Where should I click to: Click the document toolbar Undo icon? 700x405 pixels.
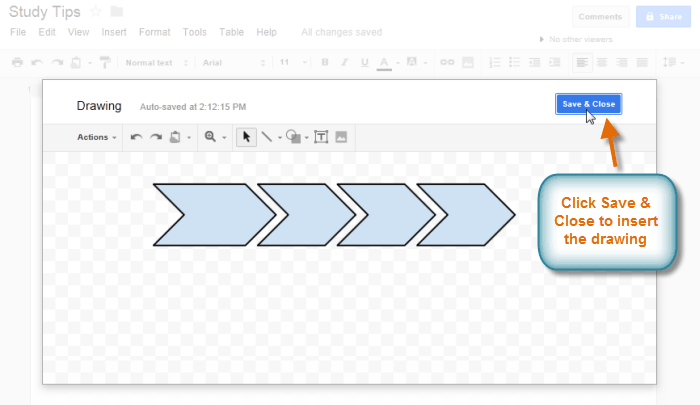pyautogui.click(x=37, y=63)
